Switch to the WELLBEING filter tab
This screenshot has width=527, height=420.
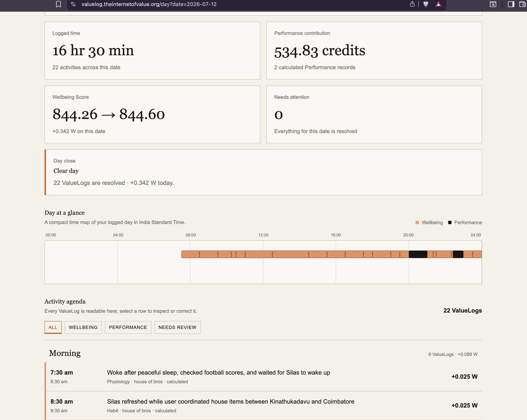(x=83, y=327)
